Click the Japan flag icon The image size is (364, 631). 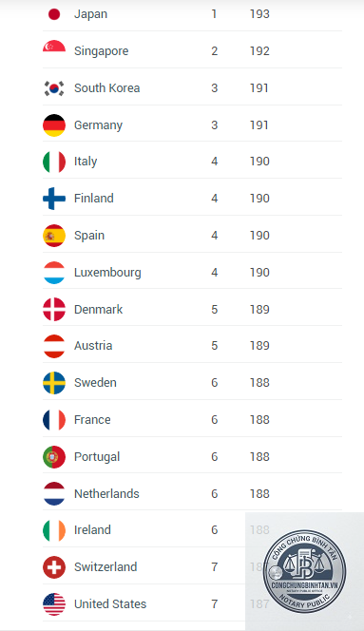(x=54, y=14)
